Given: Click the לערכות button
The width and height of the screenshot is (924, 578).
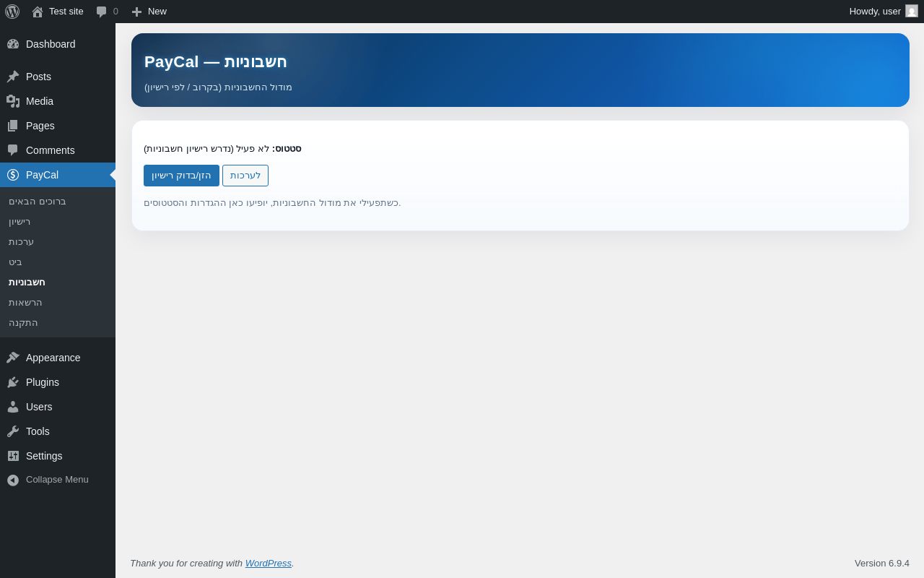Looking at the screenshot, I should coord(245,176).
